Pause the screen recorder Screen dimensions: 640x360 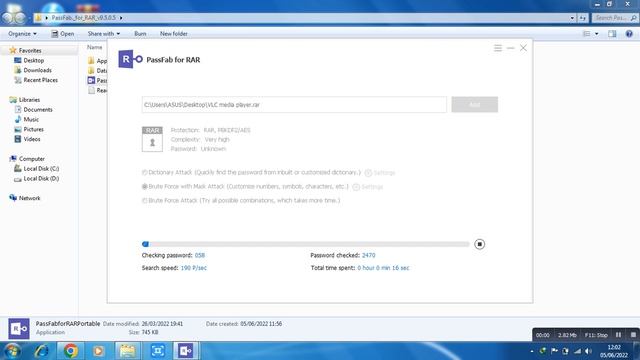pyautogui.click(x=618, y=335)
